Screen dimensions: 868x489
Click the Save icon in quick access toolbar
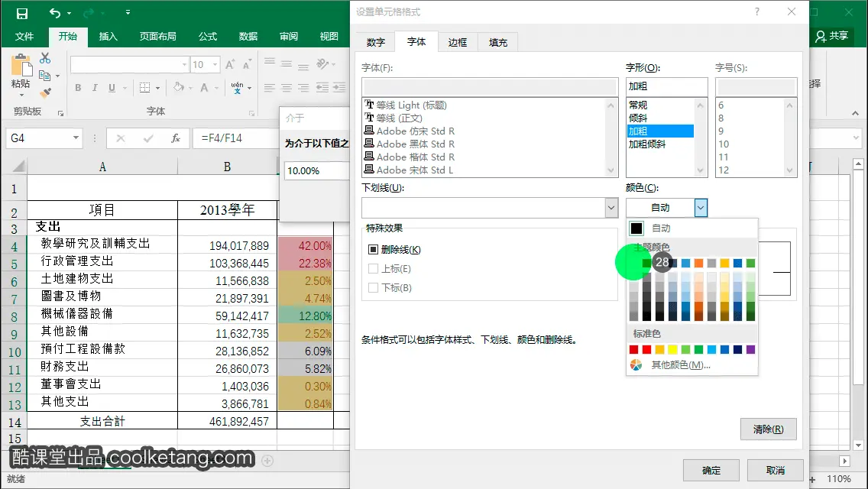[x=21, y=13]
